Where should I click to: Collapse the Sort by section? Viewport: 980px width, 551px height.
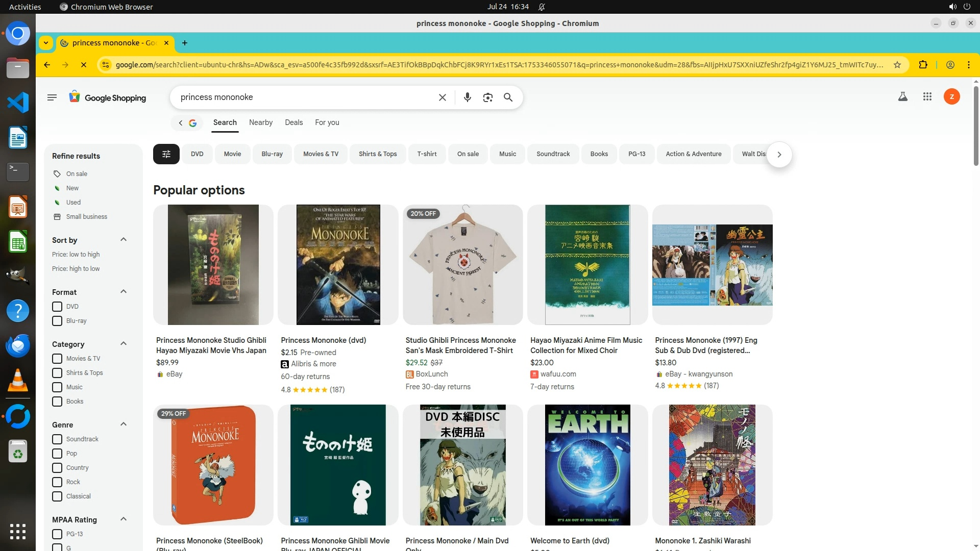pyautogui.click(x=123, y=240)
